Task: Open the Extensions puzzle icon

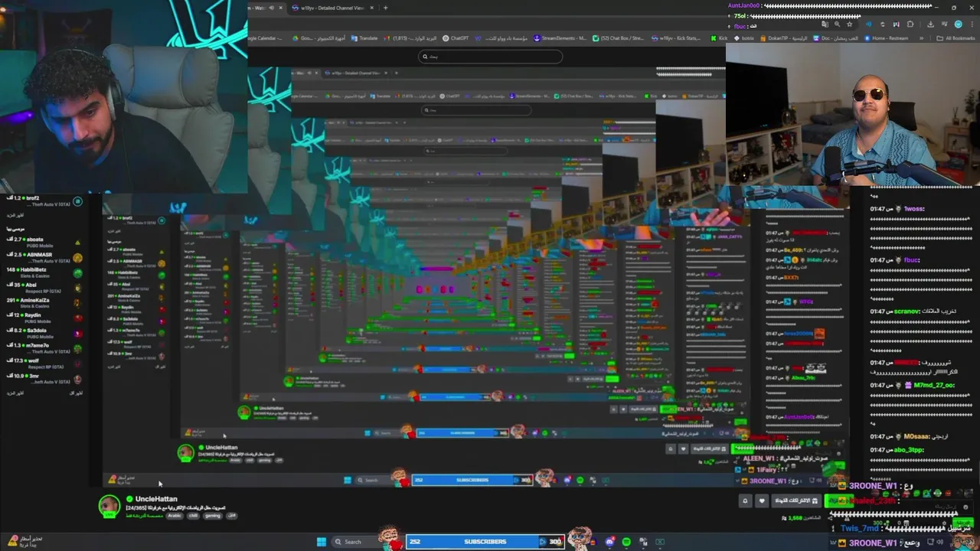Action: [910, 24]
